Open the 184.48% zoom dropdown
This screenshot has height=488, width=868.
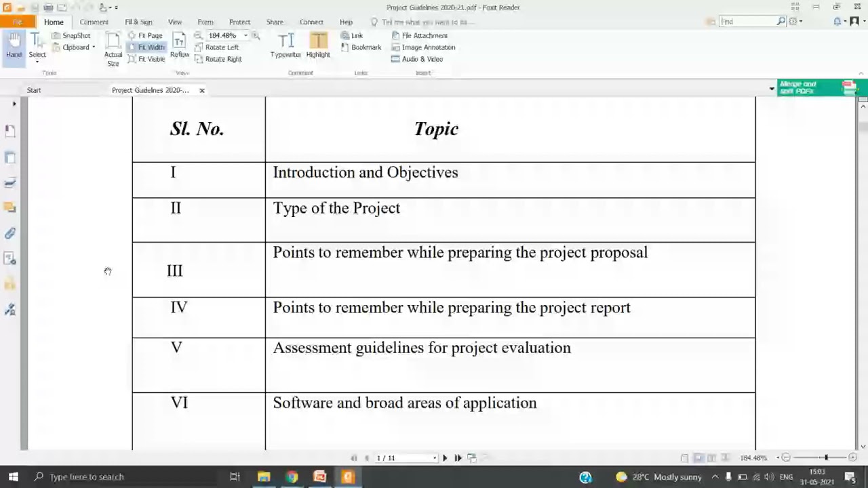coord(245,35)
